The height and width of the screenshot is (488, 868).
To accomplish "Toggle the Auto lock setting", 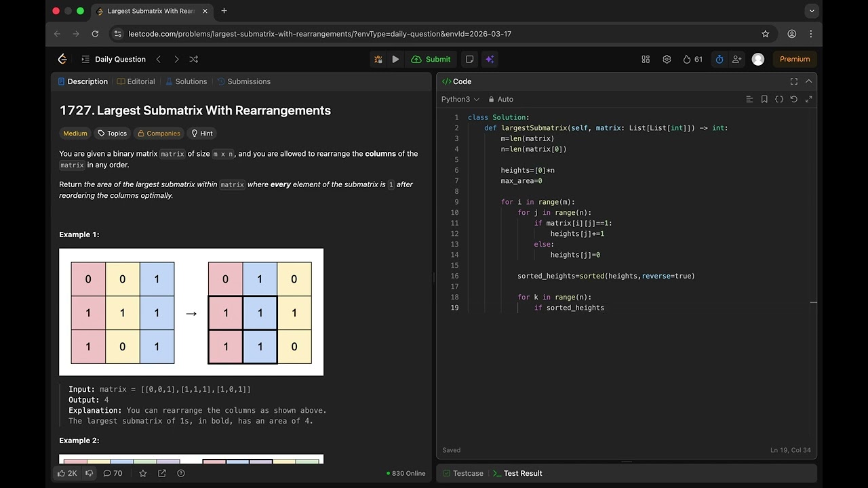I will click(x=501, y=99).
